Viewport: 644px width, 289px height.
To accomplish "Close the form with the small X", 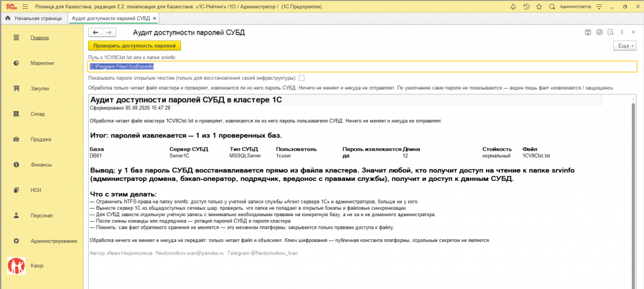I will click(634, 33).
